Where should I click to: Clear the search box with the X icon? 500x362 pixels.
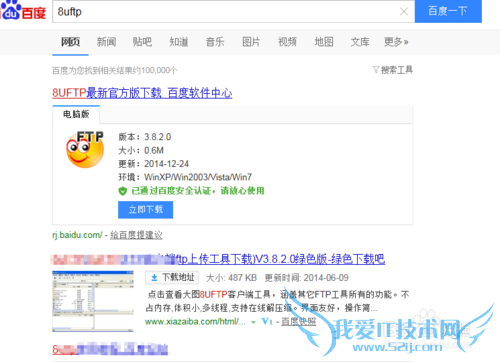[404, 12]
